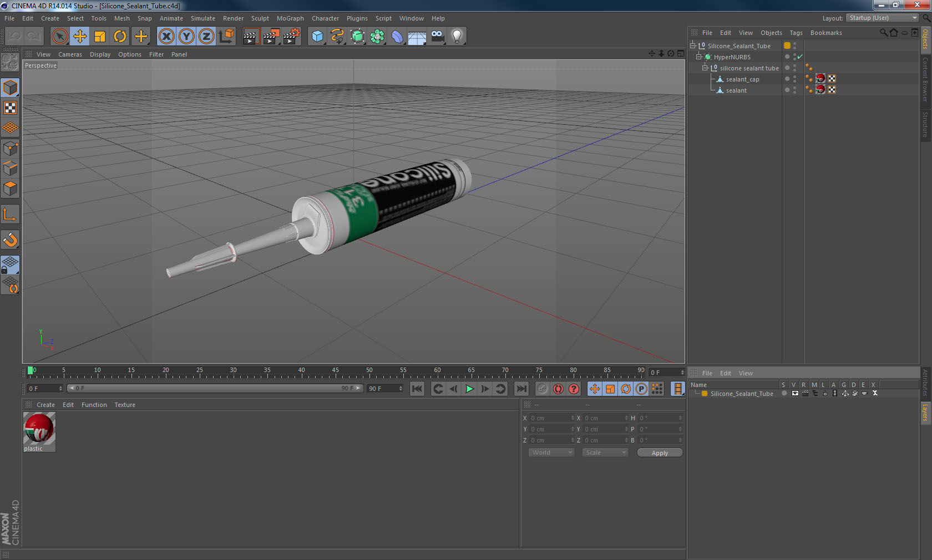Toggle layer visibility eye for Silicone_Sealant_Tube
The height and width of the screenshot is (560, 932).
795,394
